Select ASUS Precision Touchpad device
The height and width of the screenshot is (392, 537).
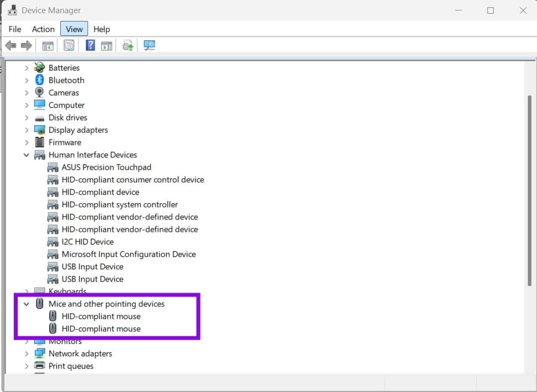click(106, 167)
